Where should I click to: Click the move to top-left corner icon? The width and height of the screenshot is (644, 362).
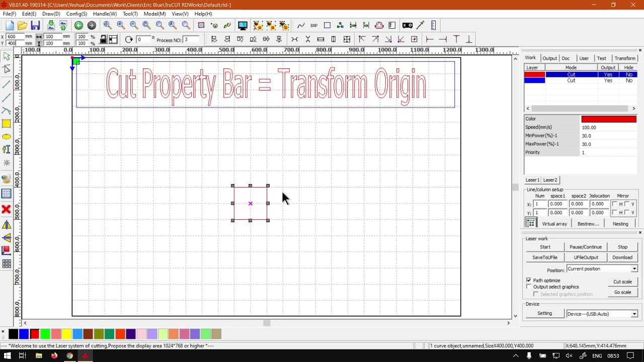point(362,39)
